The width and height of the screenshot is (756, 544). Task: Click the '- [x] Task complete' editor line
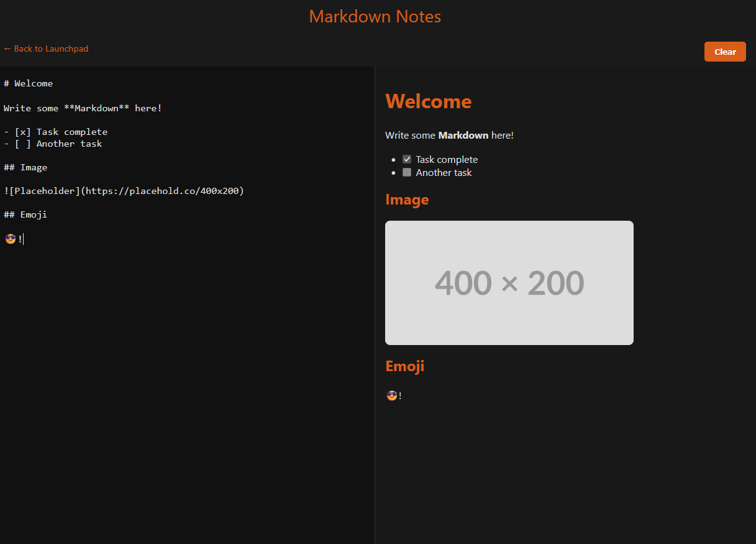click(56, 132)
